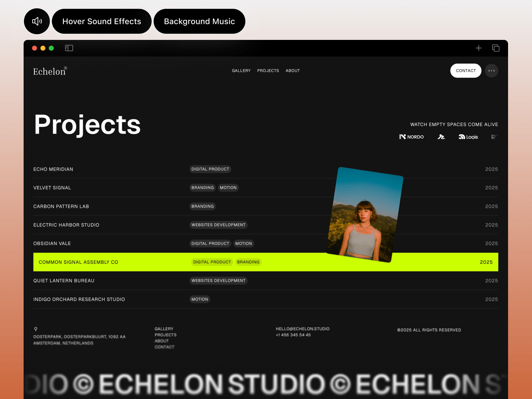Image resolution: width=532 pixels, height=399 pixels.
Task: Click the Loois brand logo
Action: tap(468, 137)
